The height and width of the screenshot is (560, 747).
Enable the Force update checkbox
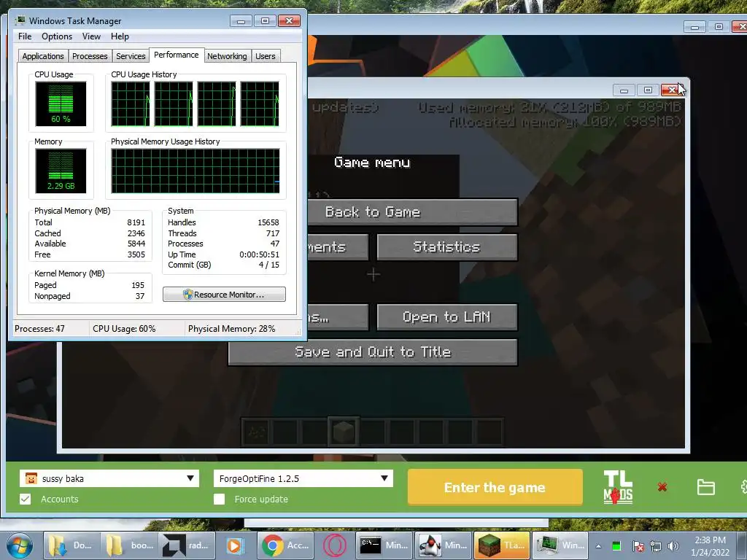tap(219, 499)
